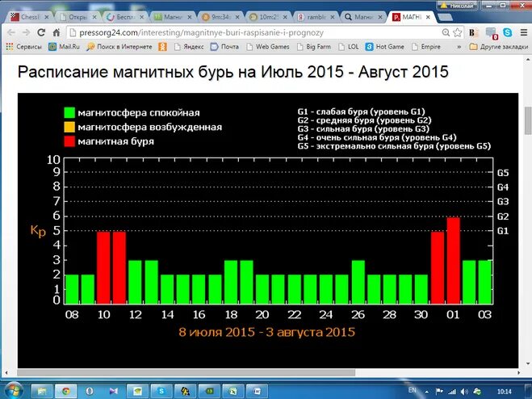The height and width of the screenshot is (399, 532).
Task: Click the 'G5 - экстремально сильная буря' legend line
Action: (394, 146)
